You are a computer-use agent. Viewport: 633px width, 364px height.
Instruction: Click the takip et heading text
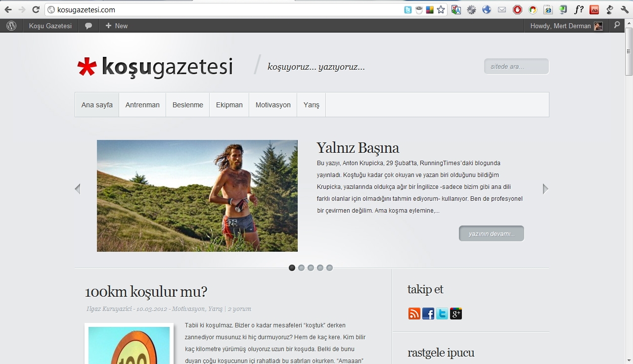pos(425,289)
